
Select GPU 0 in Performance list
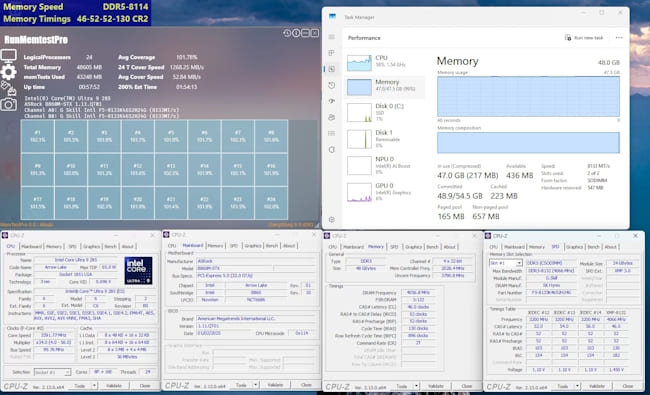click(x=385, y=192)
